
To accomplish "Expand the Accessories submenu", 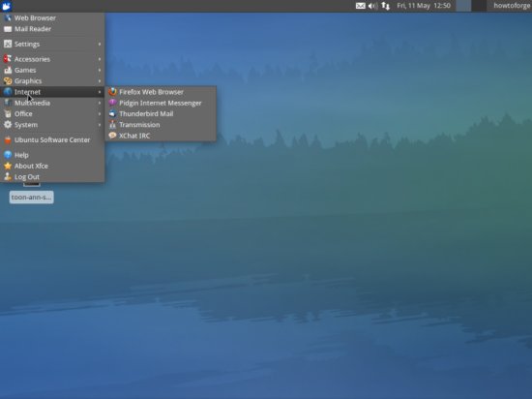I will (52, 59).
